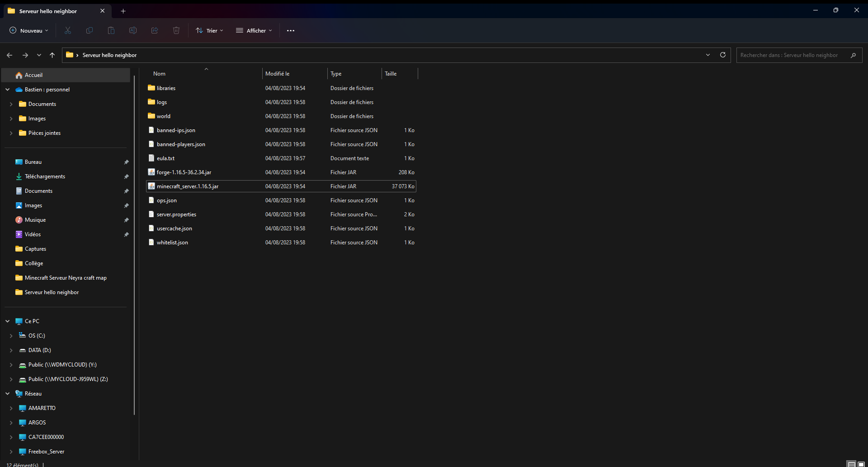
Task: Open the three-dots more options menu
Action: [291, 30]
